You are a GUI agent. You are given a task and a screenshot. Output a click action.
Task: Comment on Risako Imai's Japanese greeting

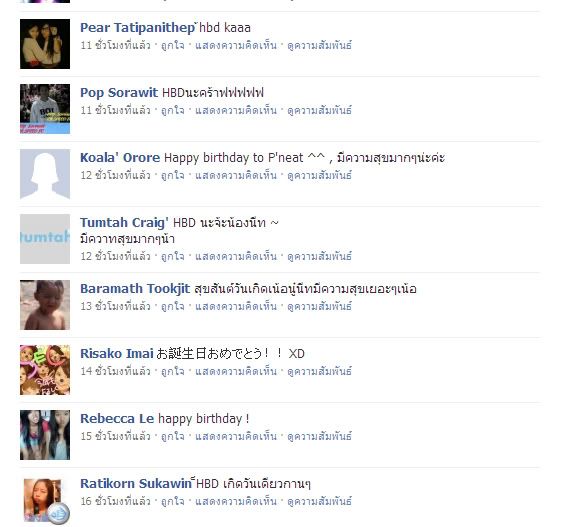click(236, 371)
